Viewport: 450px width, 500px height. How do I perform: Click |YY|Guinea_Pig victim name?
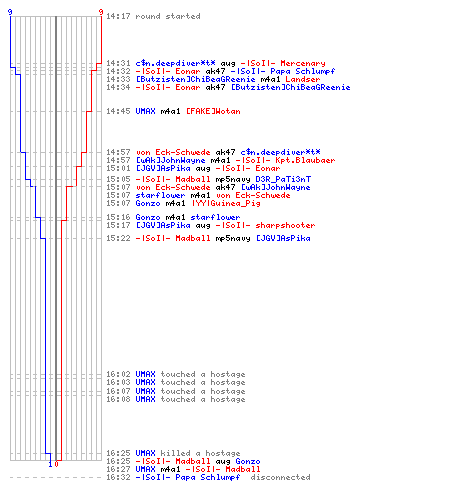pyautogui.click(x=226, y=203)
